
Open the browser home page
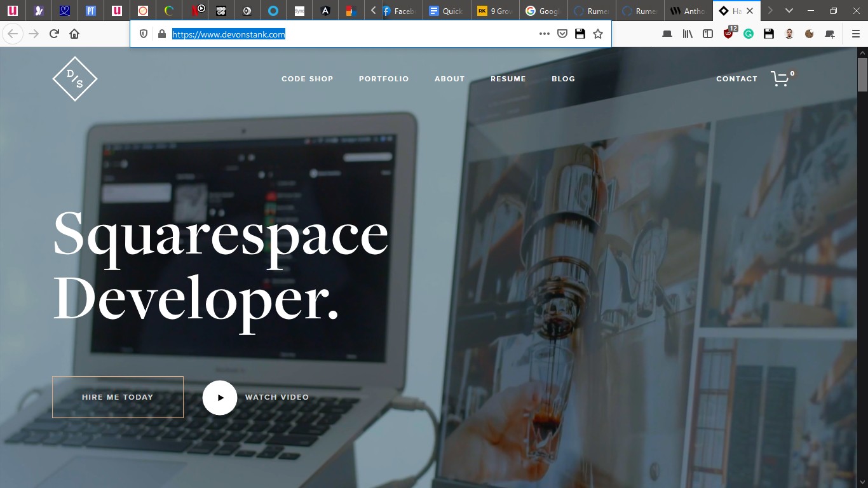74,34
